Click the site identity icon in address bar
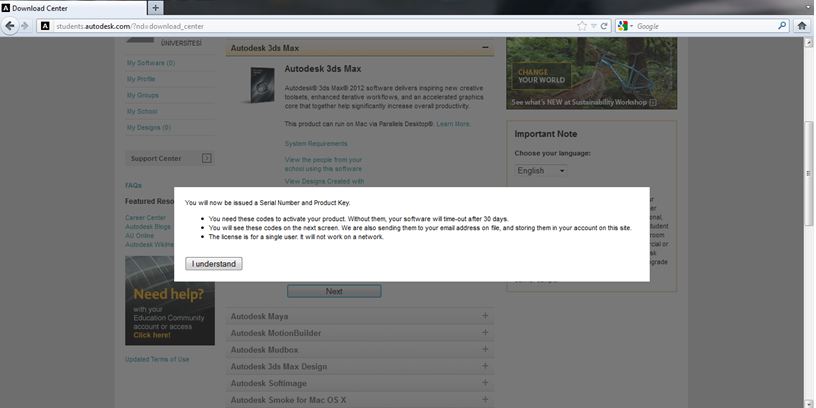Screen dimensions: 816x408 (45, 26)
